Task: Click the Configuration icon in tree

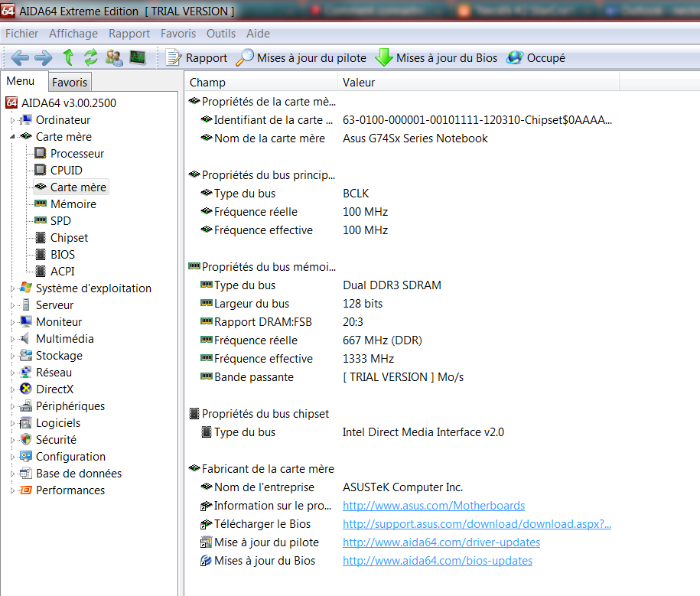Action: [26, 456]
